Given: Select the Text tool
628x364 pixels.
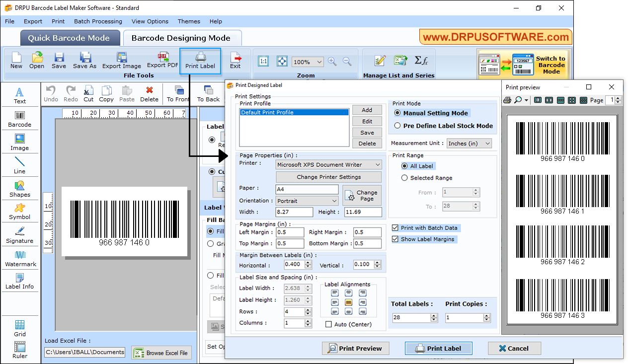Looking at the screenshot, I should pyautogui.click(x=19, y=94).
